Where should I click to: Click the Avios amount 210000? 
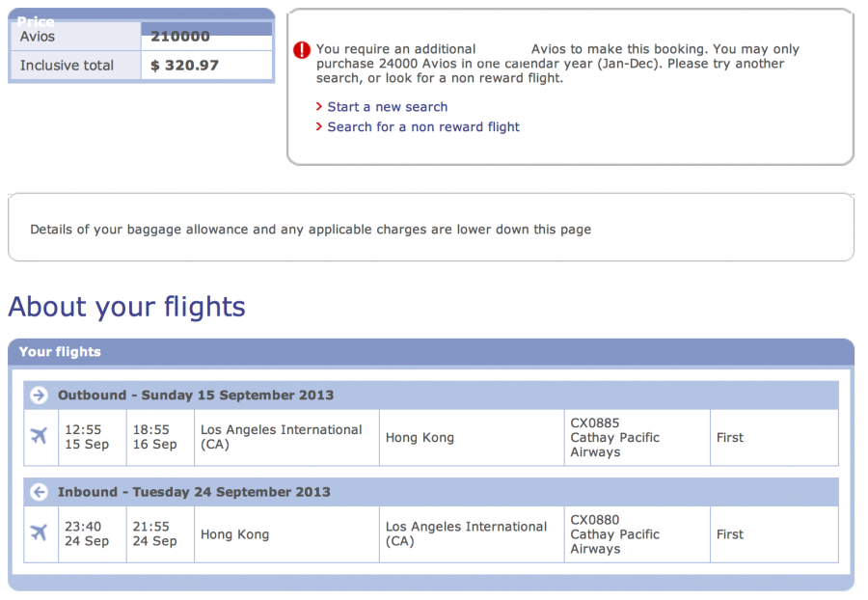point(180,37)
